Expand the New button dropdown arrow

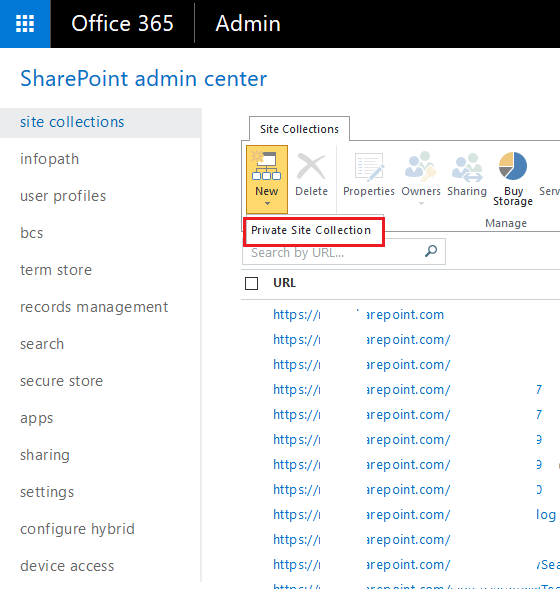click(x=267, y=204)
